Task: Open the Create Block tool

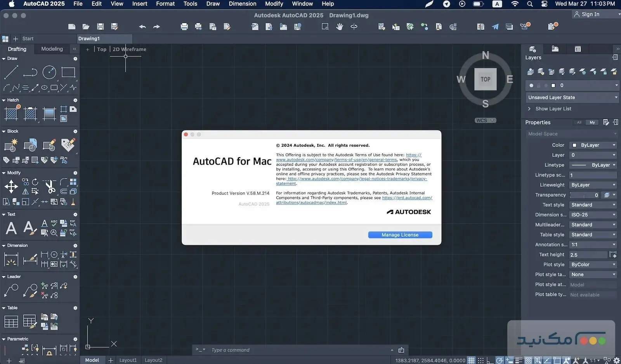Action: coord(10,145)
